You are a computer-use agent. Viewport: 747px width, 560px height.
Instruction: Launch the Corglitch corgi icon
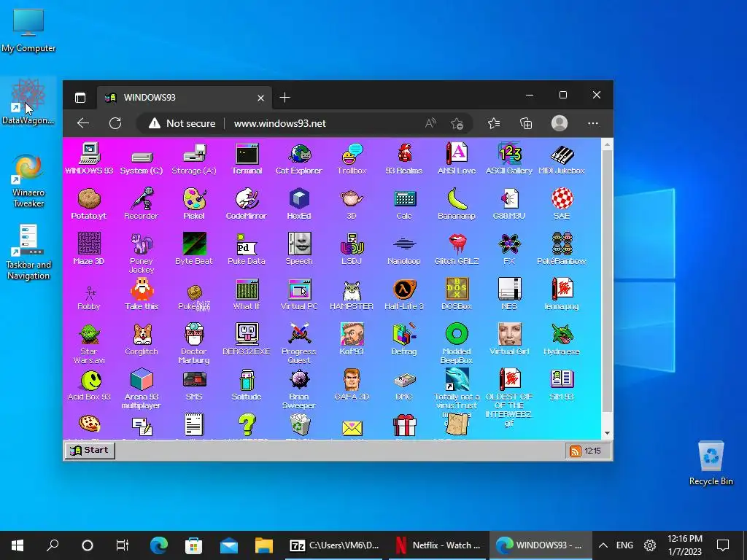point(142,339)
